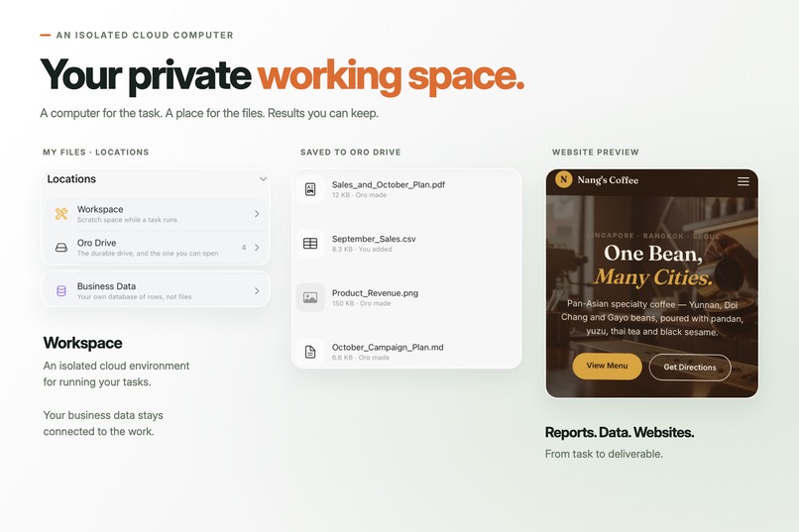
Task: Open Business Data using its right chevron
Action: click(257, 290)
